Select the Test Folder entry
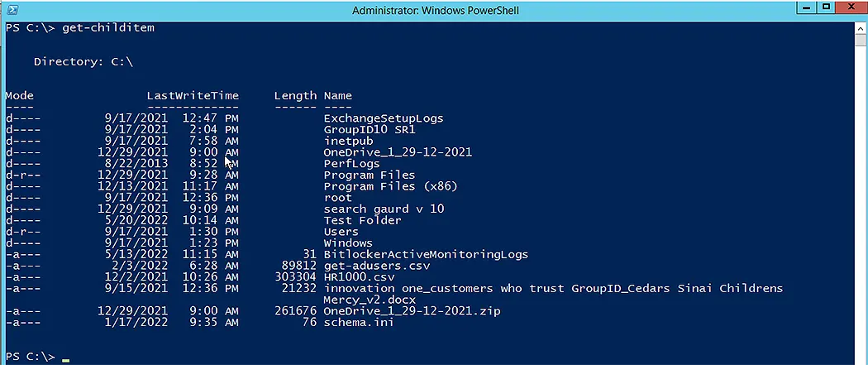This screenshot has height=365, width=868. tap(362, 220)
